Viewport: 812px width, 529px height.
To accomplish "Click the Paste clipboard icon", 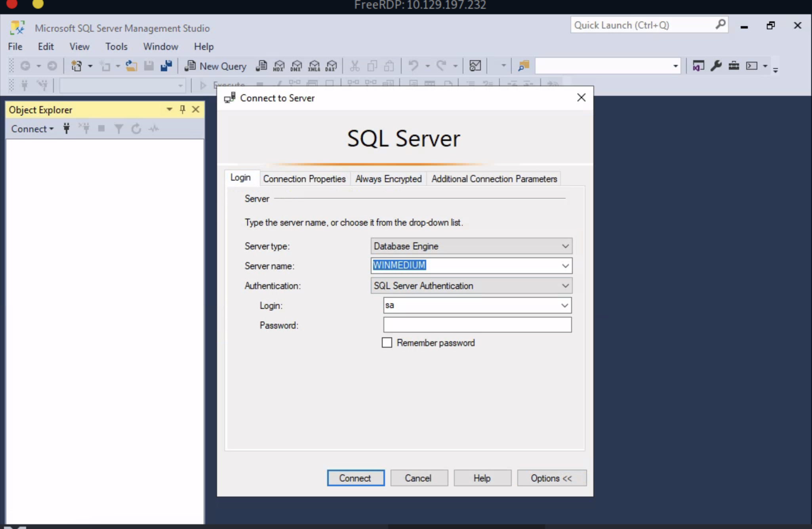I will tap(389, 66).
